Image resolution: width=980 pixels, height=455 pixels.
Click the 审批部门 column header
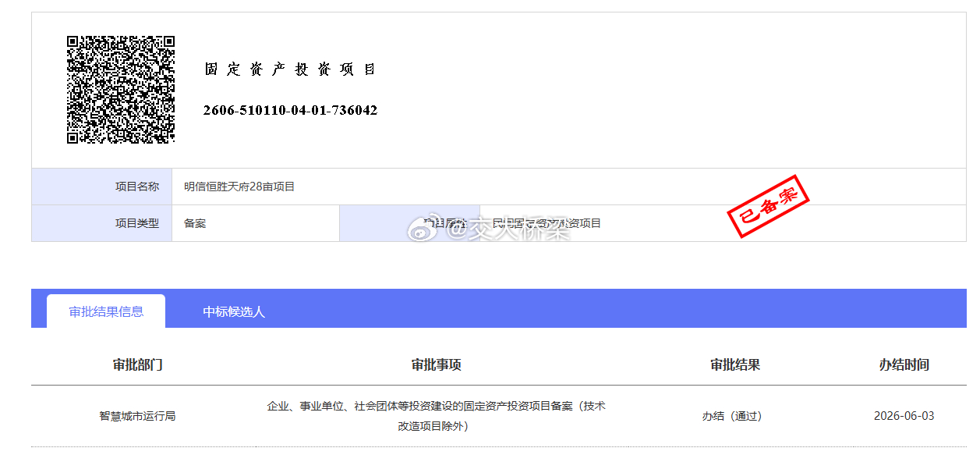click(x=137, y=364)
